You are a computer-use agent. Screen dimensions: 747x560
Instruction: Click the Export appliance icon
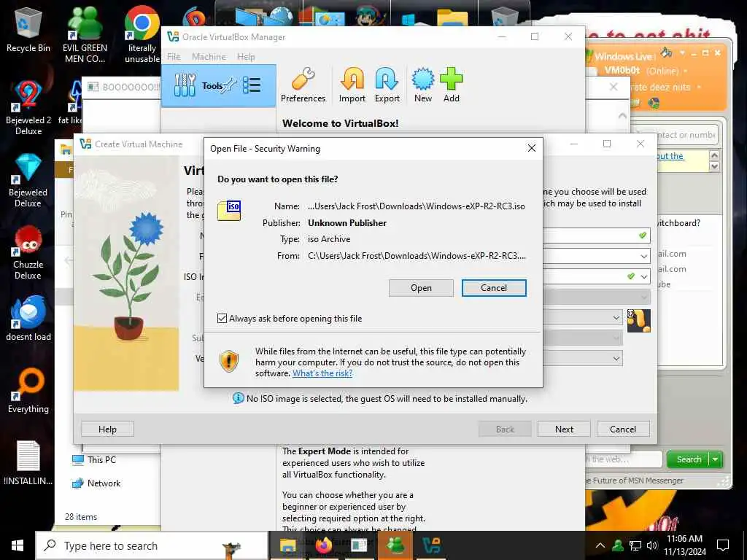pos(387,85)
